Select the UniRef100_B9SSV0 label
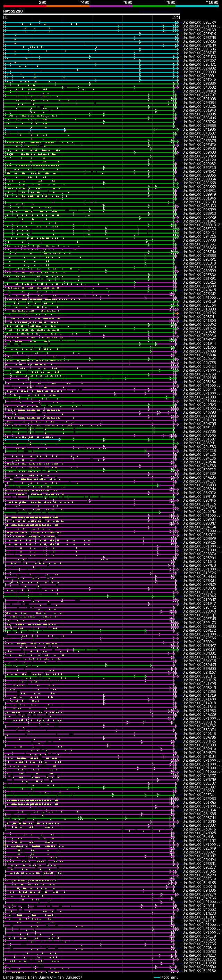Screen dimensions: 222x980 click(199, 248)
